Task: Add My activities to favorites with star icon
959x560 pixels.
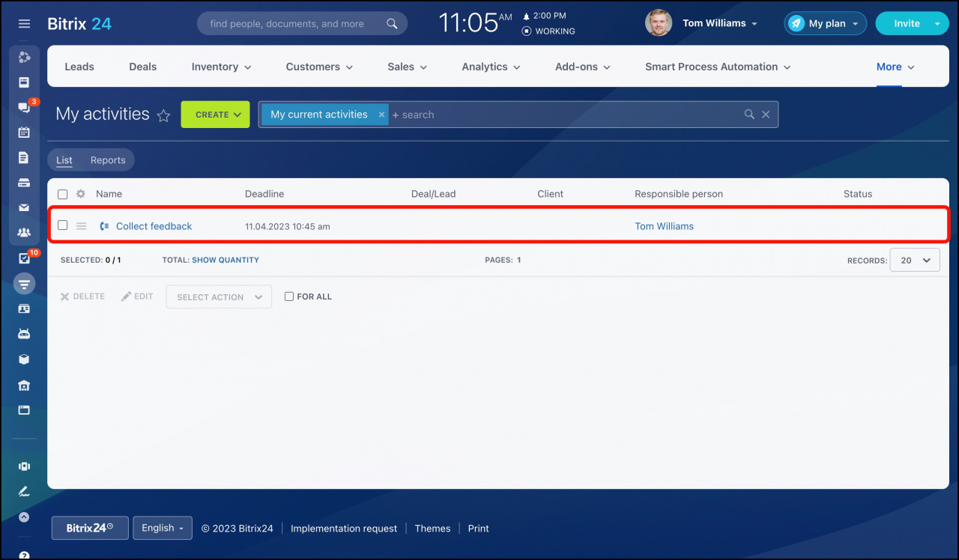Action: (x=163, y=115)
